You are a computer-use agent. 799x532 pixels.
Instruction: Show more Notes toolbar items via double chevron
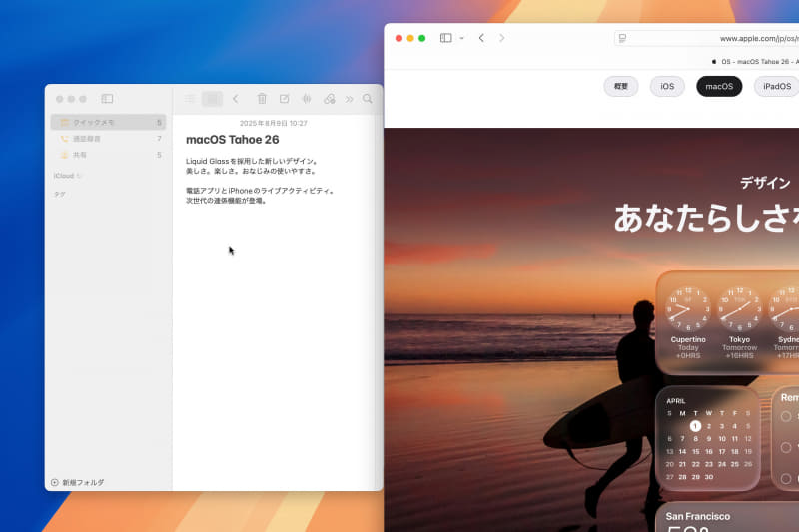[349, 99]
